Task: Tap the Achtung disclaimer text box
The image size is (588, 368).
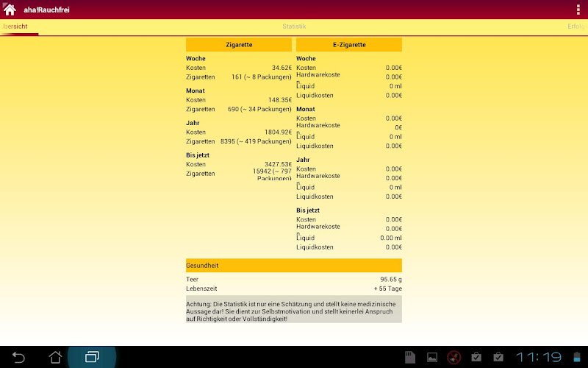Action: (294, 309)
